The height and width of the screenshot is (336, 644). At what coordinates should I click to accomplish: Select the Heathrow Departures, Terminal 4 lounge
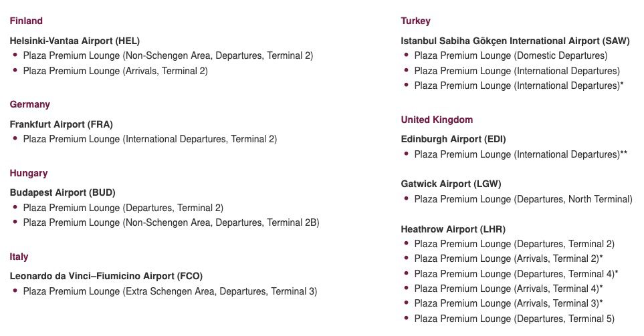pos(516,273)
